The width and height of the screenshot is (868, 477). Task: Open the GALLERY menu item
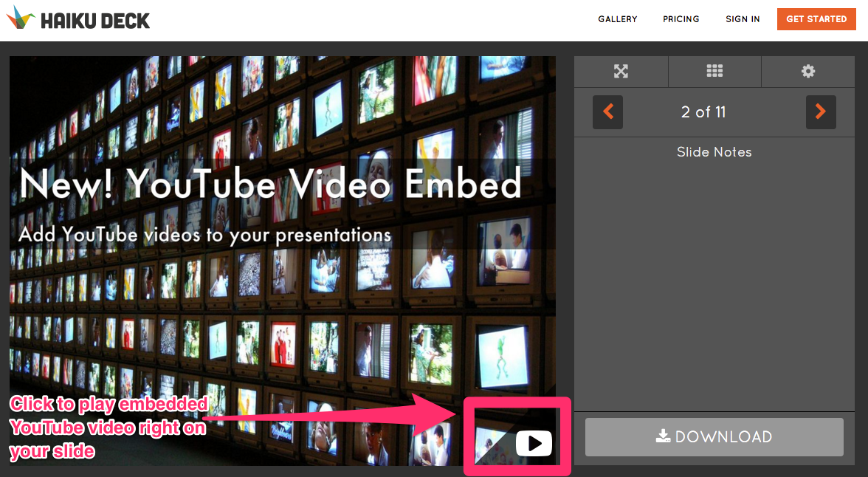(617, 19)
